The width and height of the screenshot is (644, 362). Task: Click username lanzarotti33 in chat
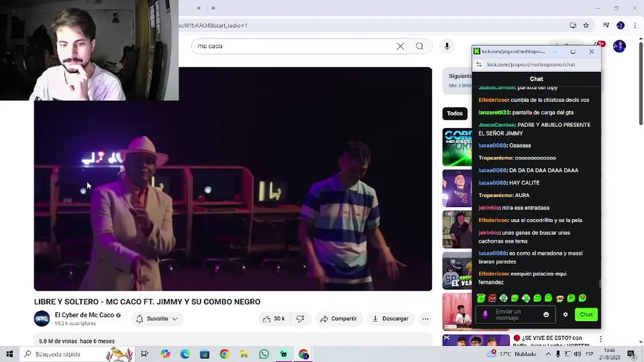click(494, 113)
